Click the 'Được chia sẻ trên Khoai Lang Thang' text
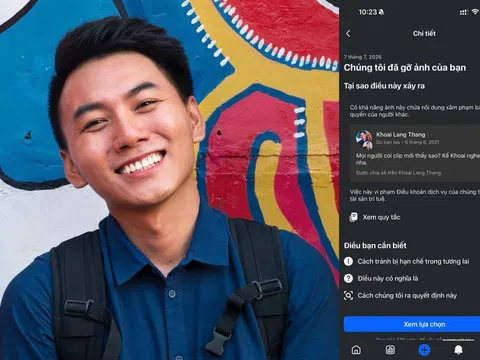The image size is (480, 360). pos(398,173)
